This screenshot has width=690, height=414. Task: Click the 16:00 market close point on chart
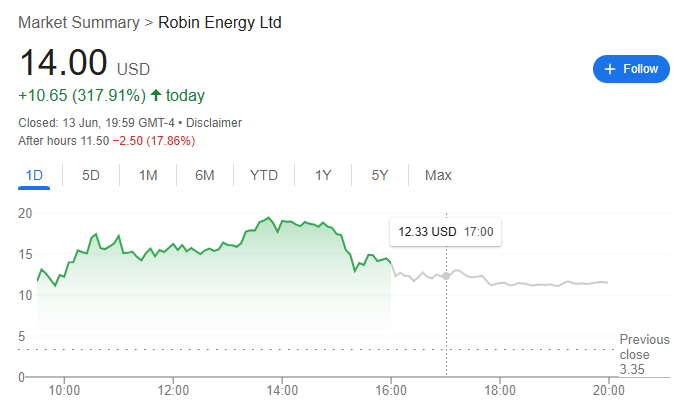tap(391, 263)
